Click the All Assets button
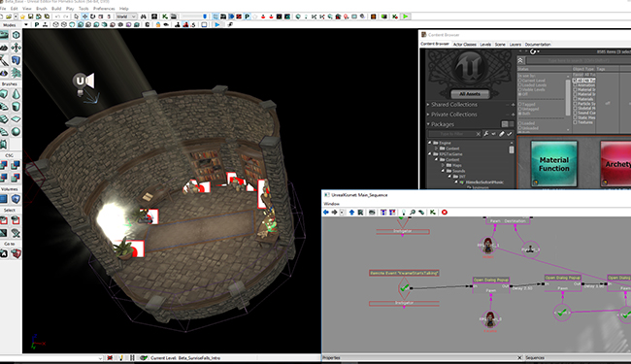Screen dimensions: 631x364 pos(470,94)
